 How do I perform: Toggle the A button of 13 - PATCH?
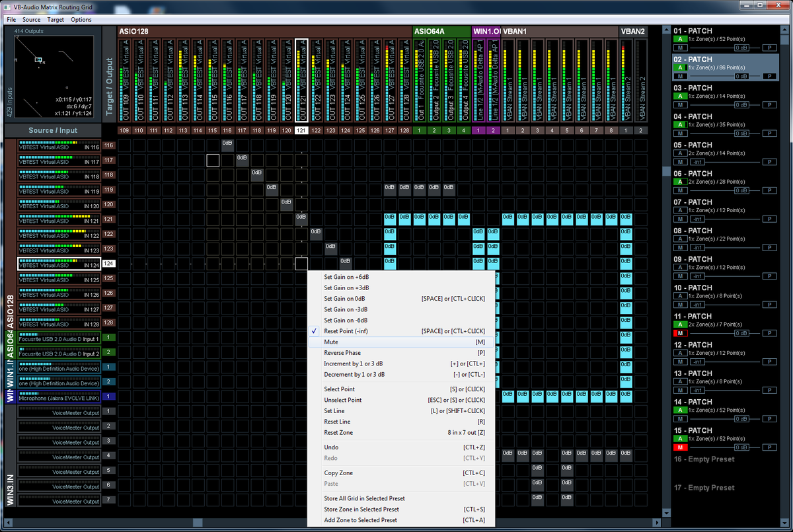(679, 381)
